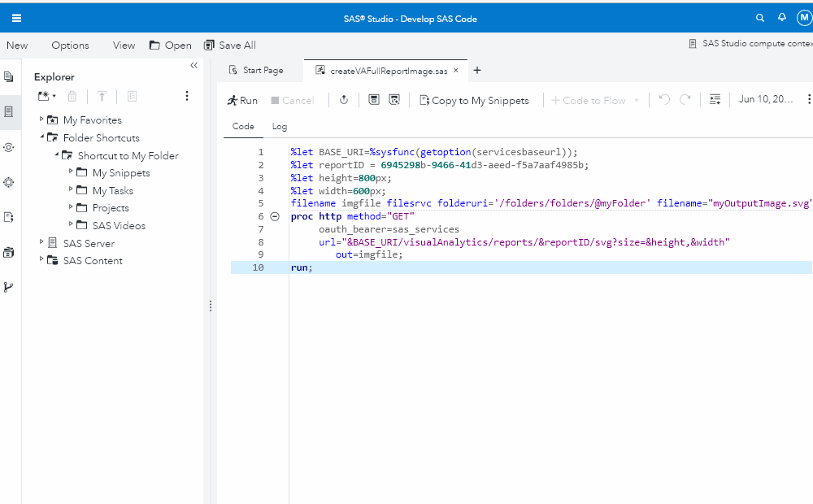Screen dimensions: 813x504
Task: Open the Git repositories panel in sidebar
Action: (10, 286)
